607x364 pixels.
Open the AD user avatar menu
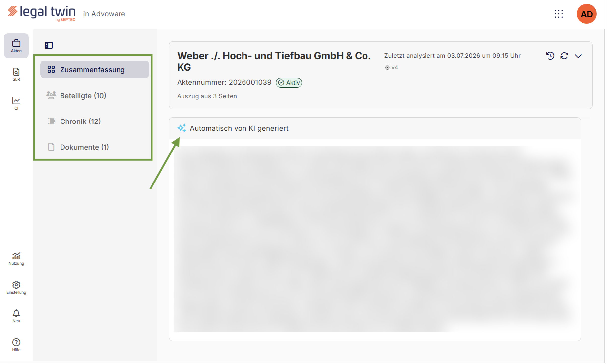click(x=587, y=14)
